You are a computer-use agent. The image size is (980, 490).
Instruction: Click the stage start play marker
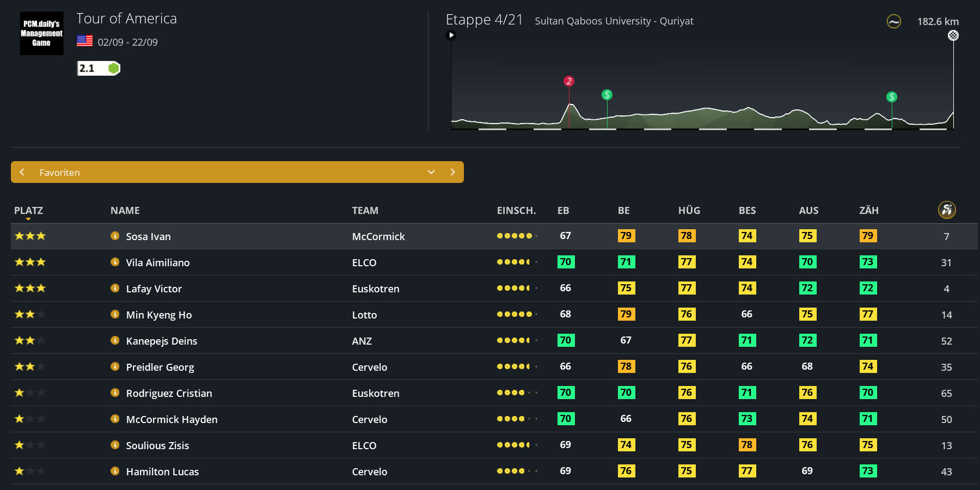coord(451,35)
